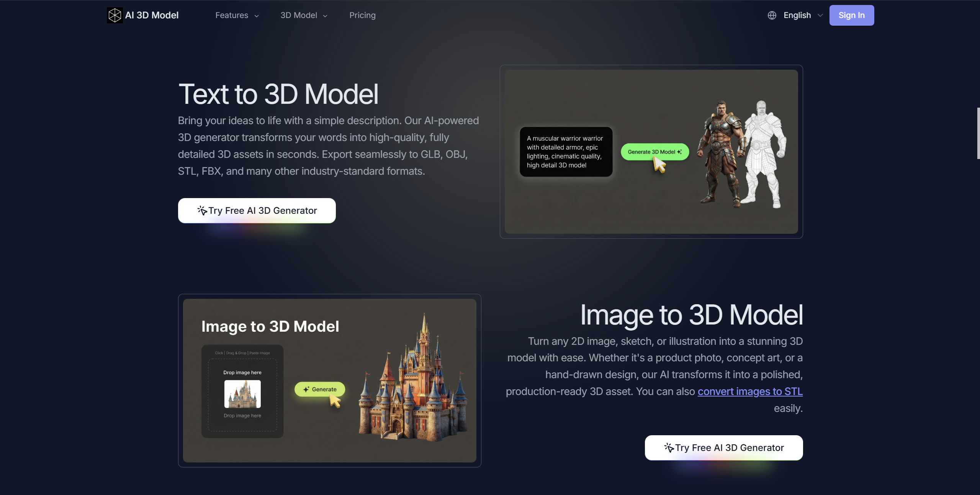Select the 3D Model navigation item
Viewport: 980px width, 495px height.
tap(299, 15)
